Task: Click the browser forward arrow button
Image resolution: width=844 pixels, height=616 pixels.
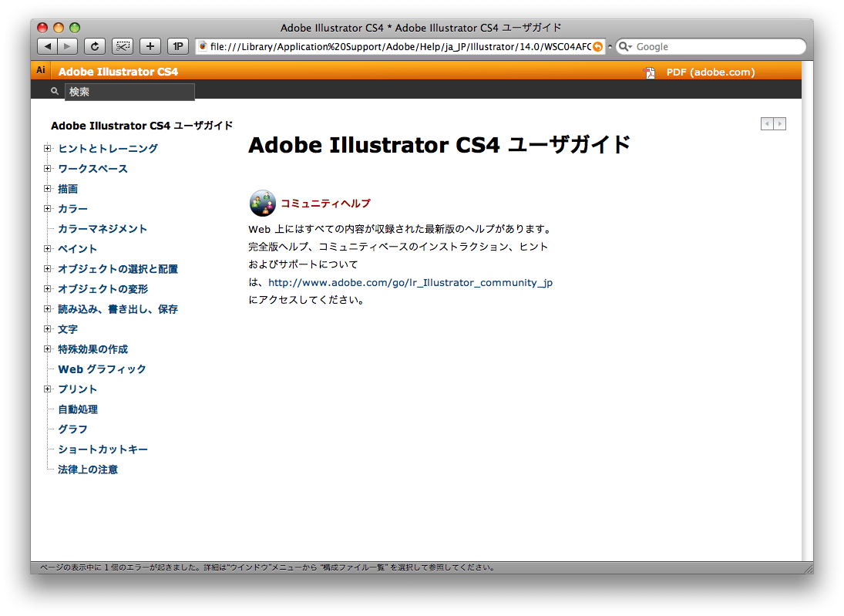Action: click(x=67, y=46)
